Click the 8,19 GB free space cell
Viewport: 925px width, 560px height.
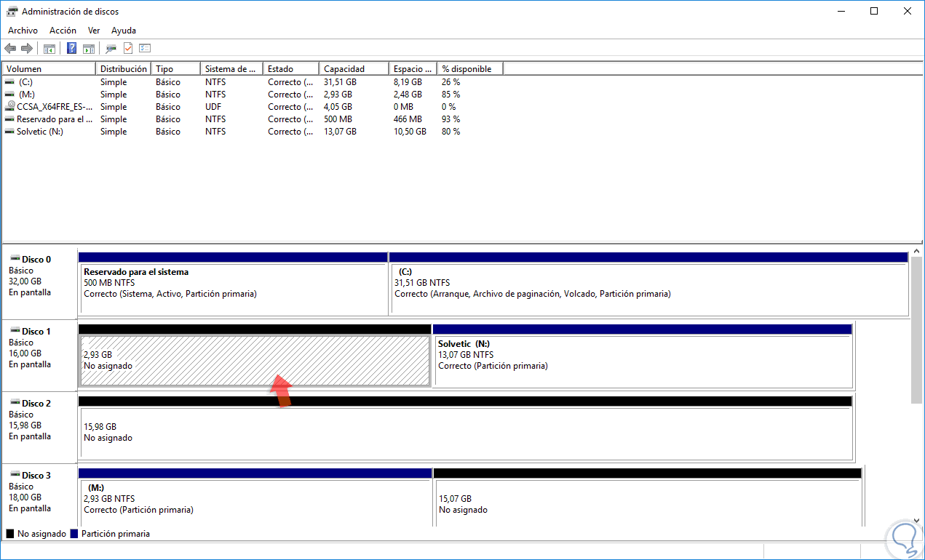[408, 82]
